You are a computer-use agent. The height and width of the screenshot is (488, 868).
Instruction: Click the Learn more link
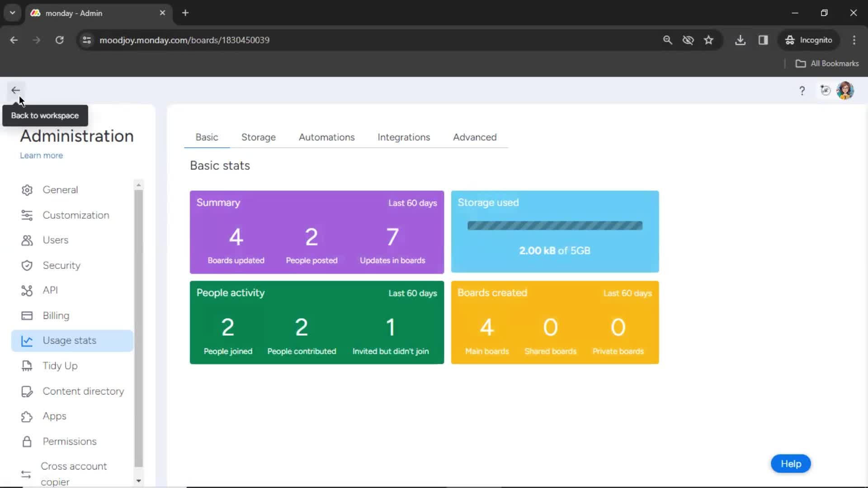[41, 155]
